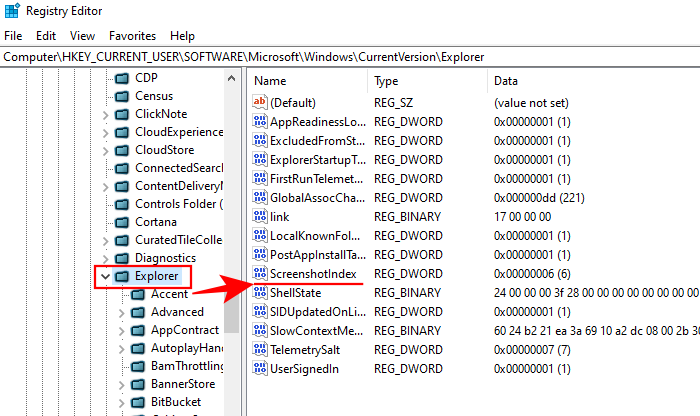Select the Census folder icon
The image size is (700, 416).
coord(122,96)
